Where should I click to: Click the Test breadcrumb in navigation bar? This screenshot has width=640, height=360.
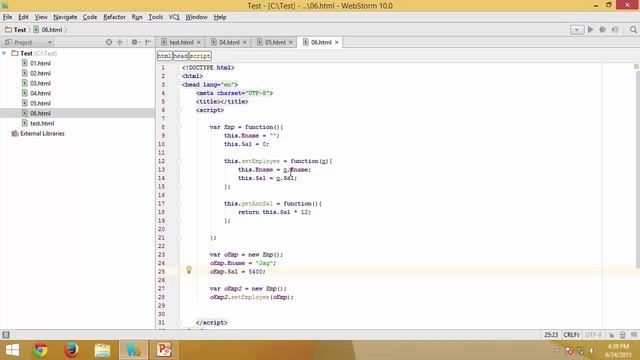16,30
